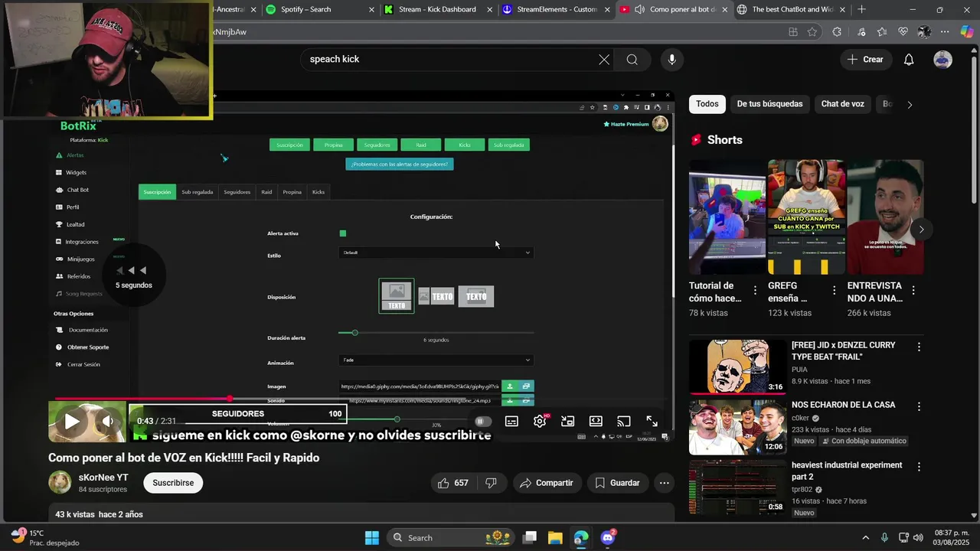Open options for NOS ECHARON DE LA CASA
Image resolution: width=980 pixels, height=551 pixels.
pos(919,406)
